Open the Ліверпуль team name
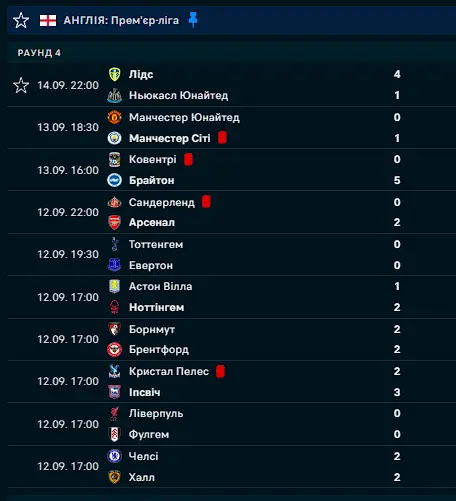 (x=156, y=413)
